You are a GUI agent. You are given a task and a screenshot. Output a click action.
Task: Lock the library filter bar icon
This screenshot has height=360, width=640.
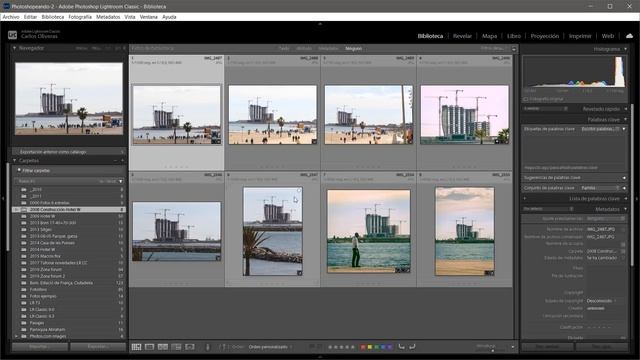(514, 49)
